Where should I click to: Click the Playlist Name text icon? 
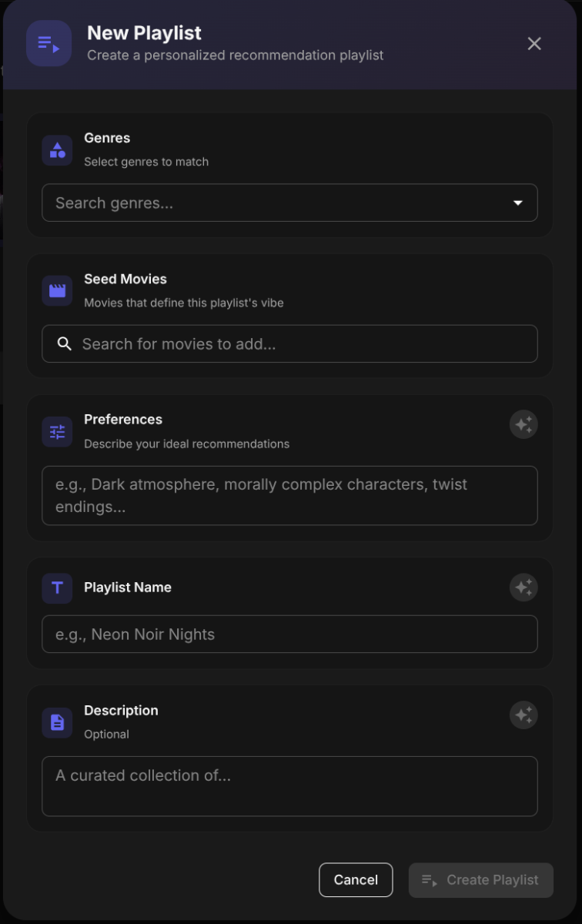tap(56, 588)
